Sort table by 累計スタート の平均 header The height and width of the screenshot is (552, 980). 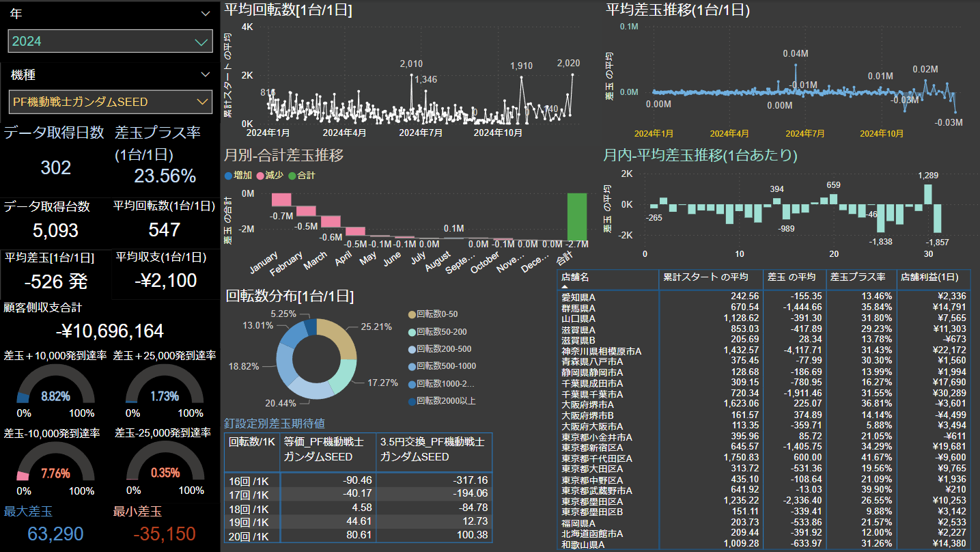[705, 277]
